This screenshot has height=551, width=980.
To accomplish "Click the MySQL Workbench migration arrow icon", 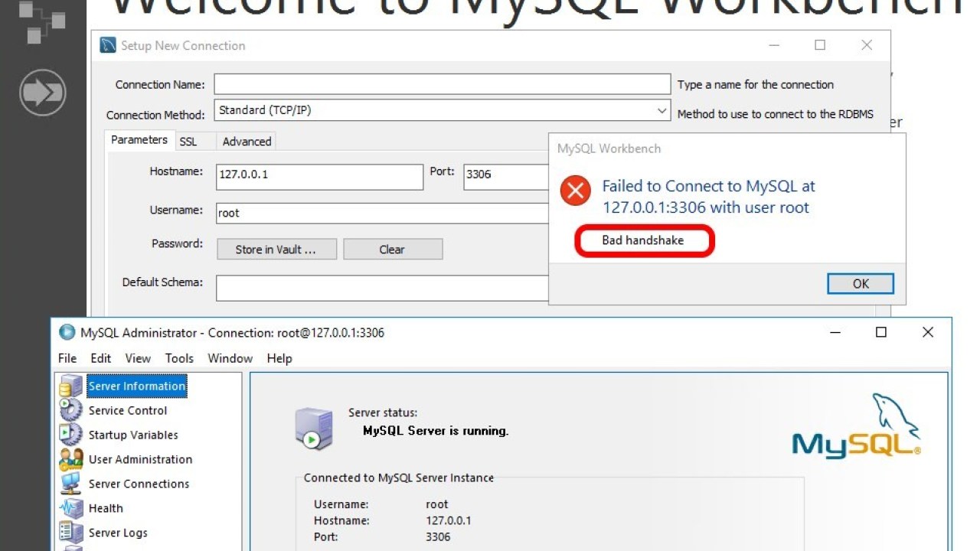I will coord(43,93).
